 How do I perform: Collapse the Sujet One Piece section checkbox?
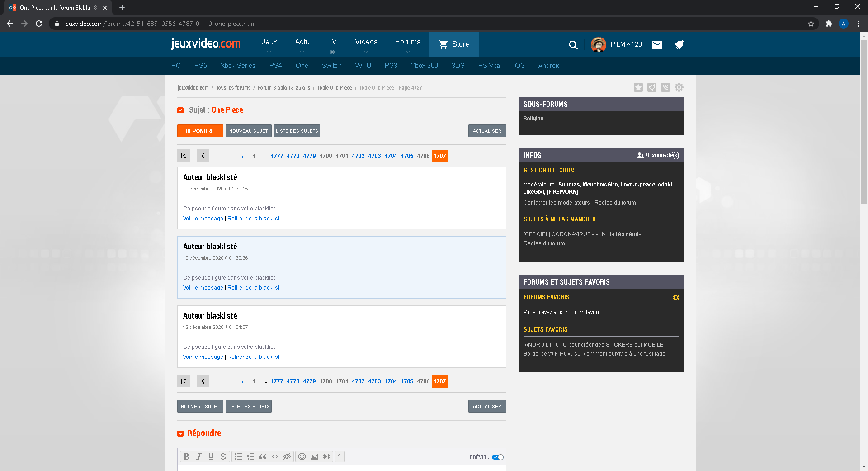pyautogui.click(x=180, y=110)
